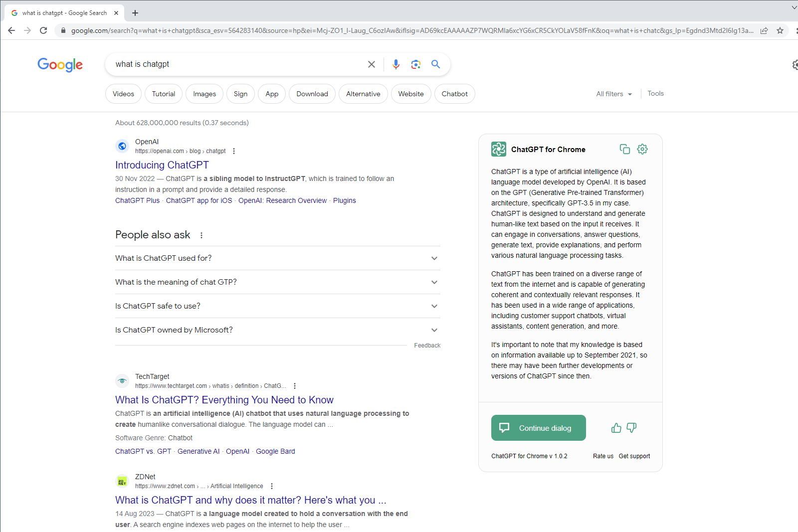
Task: Open ChatGPT for Chrome settings gear
Action: click(642, 149)
